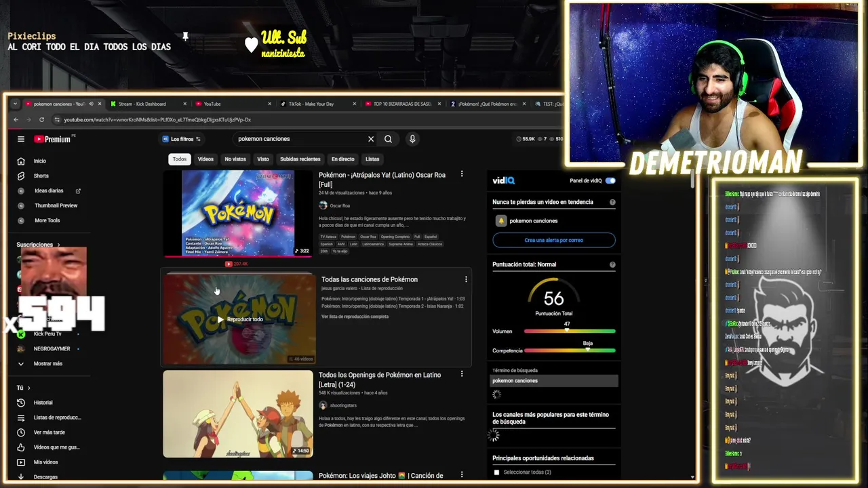
Task: Open the Inicio home icon in sidebar
Action: (x=21, y=161)
